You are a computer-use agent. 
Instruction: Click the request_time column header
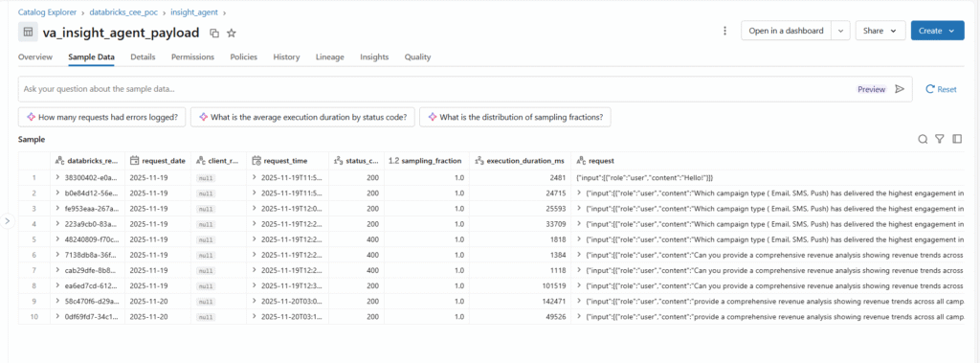point(287,161)
